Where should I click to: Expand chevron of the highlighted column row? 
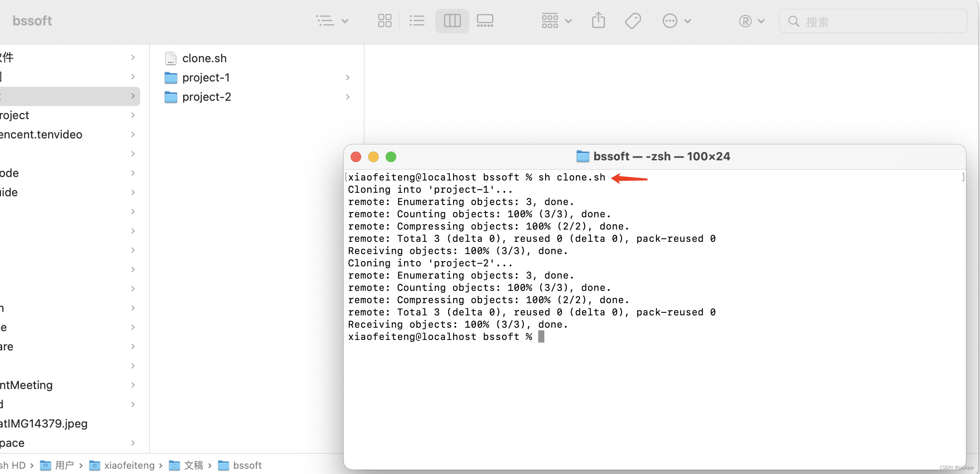click(x=133, y=96)
